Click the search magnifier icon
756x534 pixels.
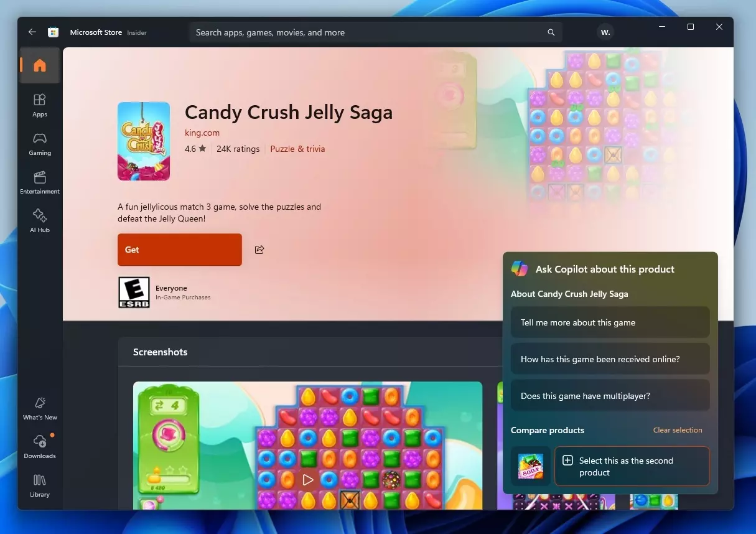point(551,32)
